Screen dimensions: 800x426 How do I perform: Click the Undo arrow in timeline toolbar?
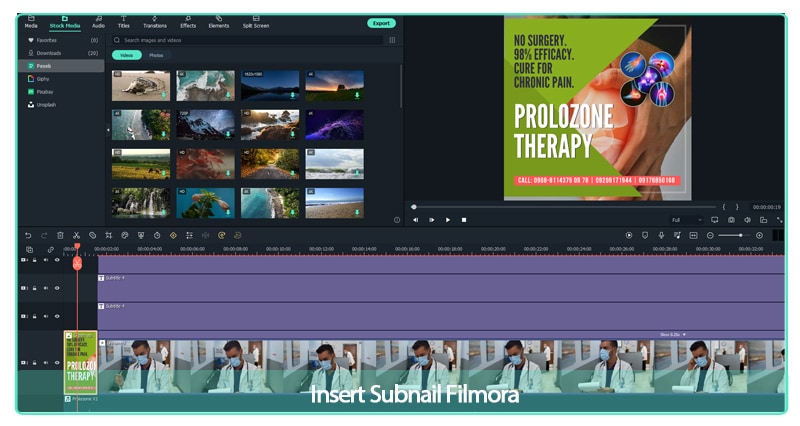pyautogui.click(x=28, y=235)
